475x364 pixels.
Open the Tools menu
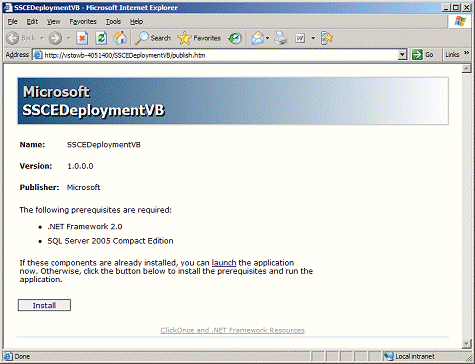point(113,22)
